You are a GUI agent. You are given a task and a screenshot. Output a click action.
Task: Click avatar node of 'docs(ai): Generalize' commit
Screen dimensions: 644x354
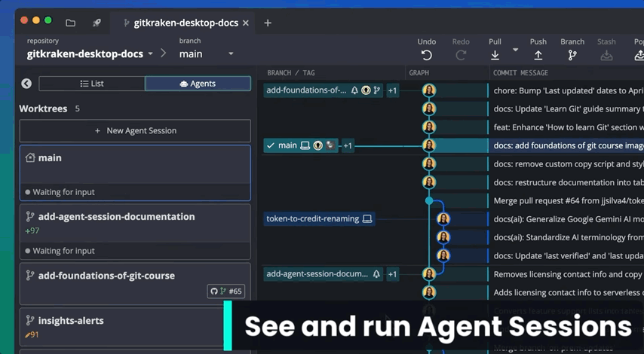coord(443,219)
